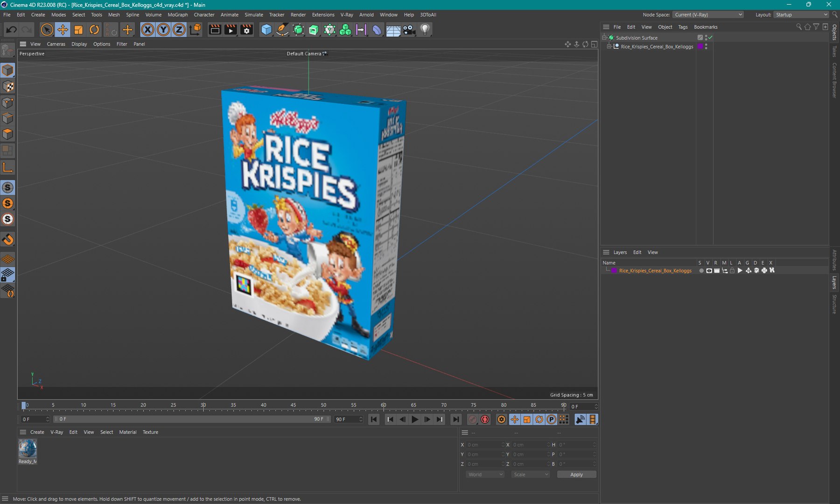
Task: Switch to the Layers side tab
Action: click(834, 282)
